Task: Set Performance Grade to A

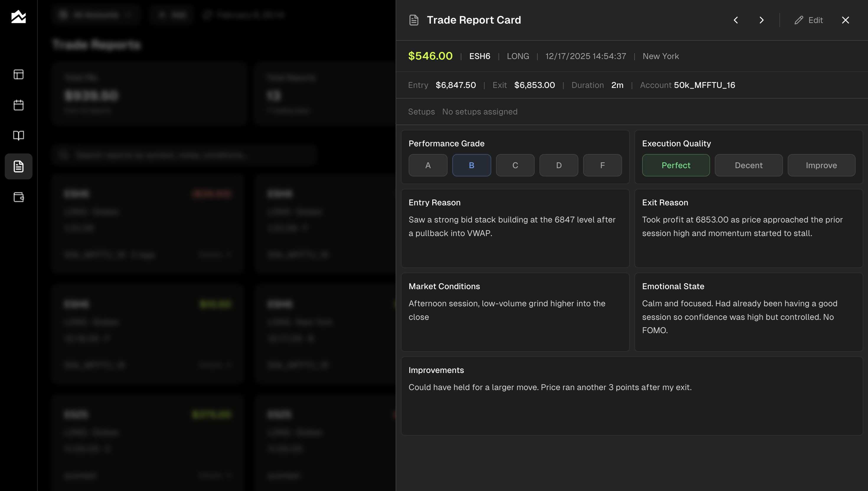Action: pos(428,165)
